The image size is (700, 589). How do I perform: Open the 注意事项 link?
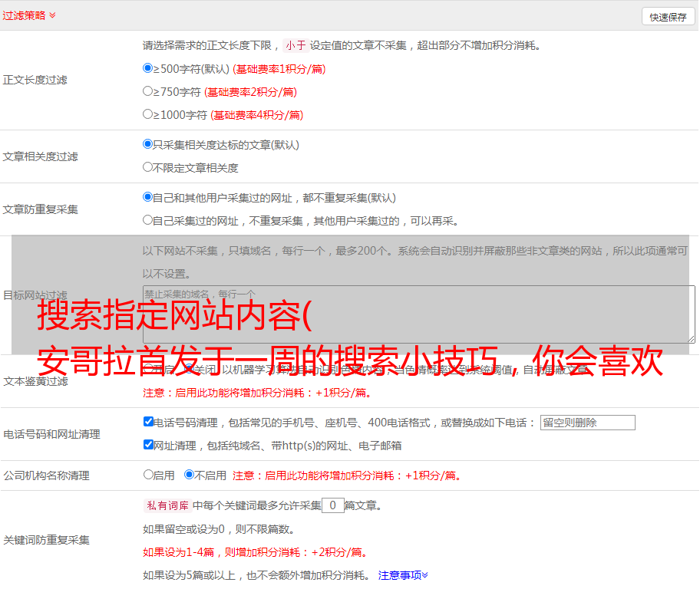pyautogui.click(x=403, y=575)
